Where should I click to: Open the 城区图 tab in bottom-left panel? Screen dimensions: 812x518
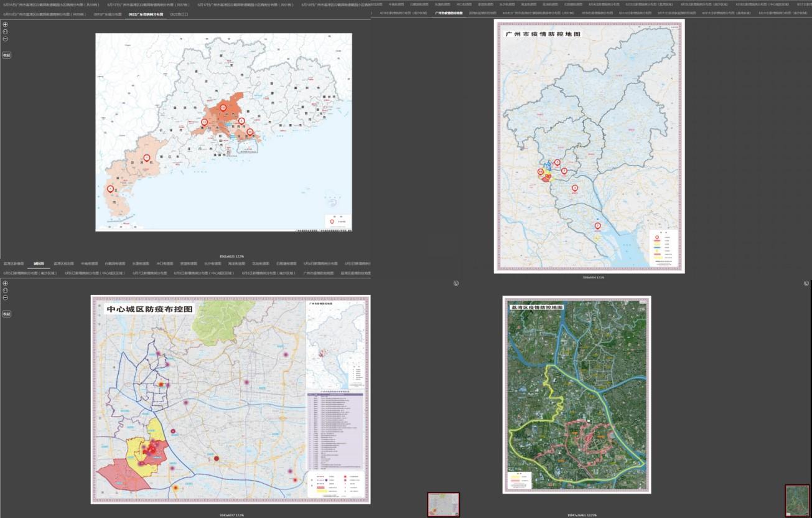pos(39,263)
